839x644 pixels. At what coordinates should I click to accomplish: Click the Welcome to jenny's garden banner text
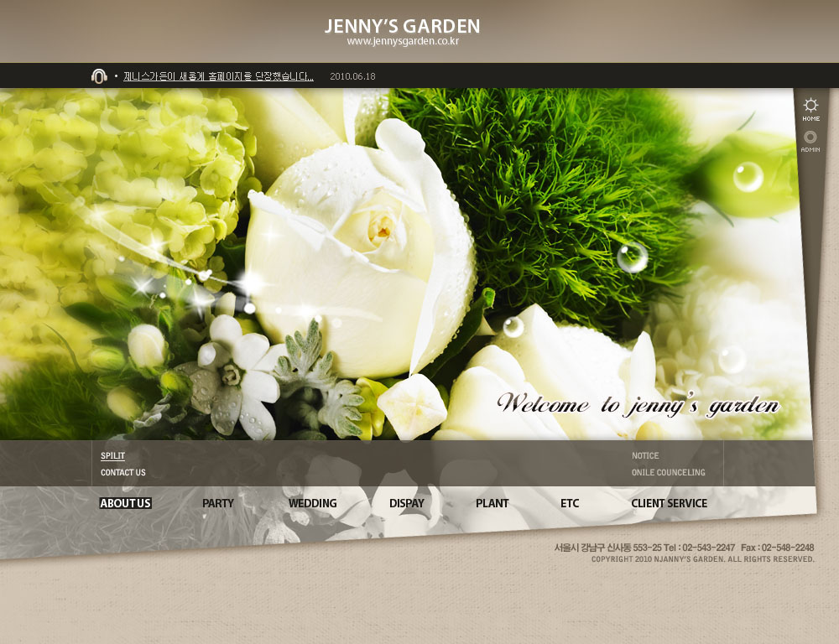click(x=638, y=405)
